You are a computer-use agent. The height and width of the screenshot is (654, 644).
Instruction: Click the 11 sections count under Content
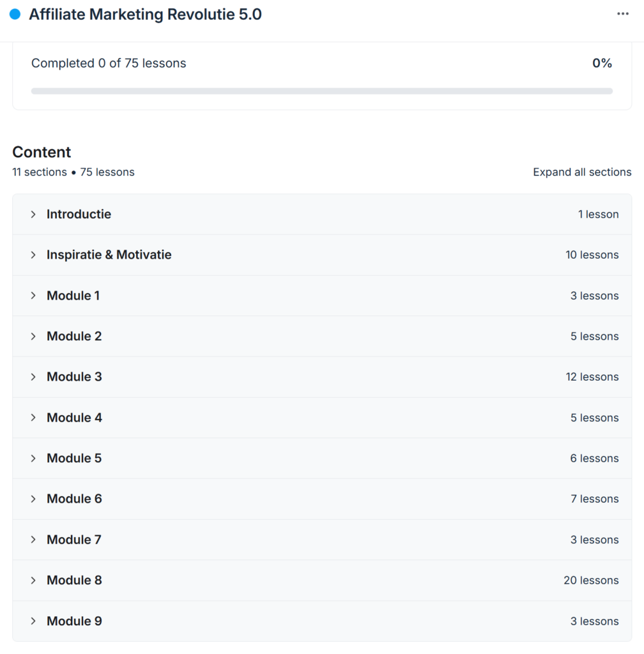tap(39, 172)
